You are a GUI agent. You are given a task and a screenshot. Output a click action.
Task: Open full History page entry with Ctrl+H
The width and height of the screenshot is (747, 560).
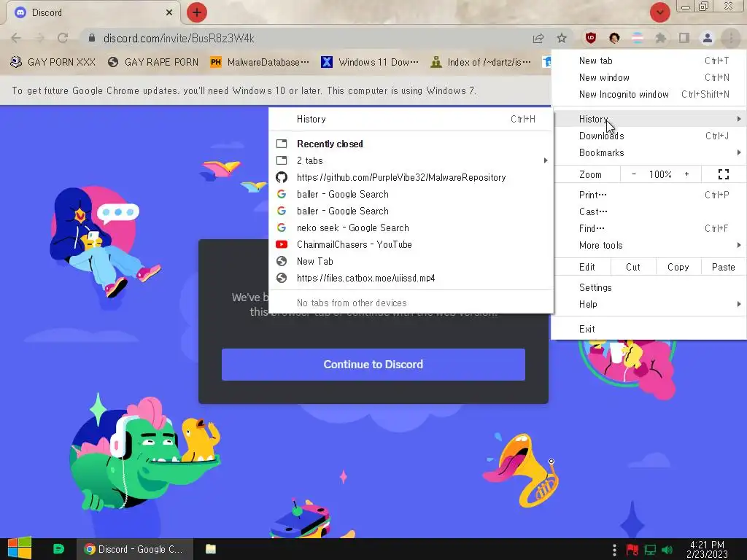pos(411,119)
